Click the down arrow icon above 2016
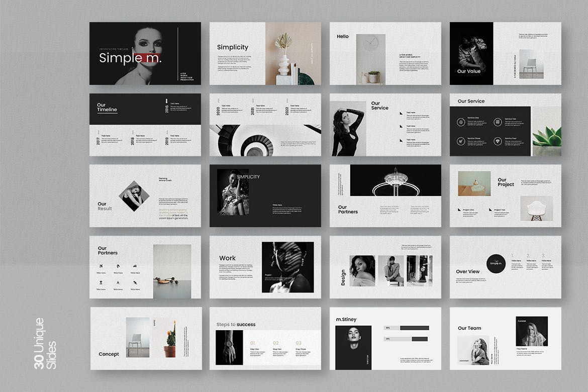This screenshot has height=392, width=588. pyautogui.click(x=167, y=101)
